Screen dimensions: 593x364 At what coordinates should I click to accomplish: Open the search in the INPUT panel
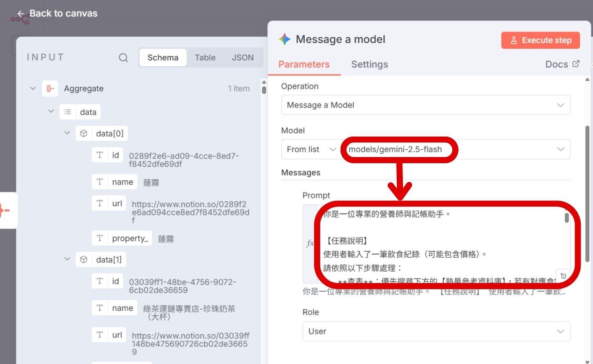tap(123, 58)
